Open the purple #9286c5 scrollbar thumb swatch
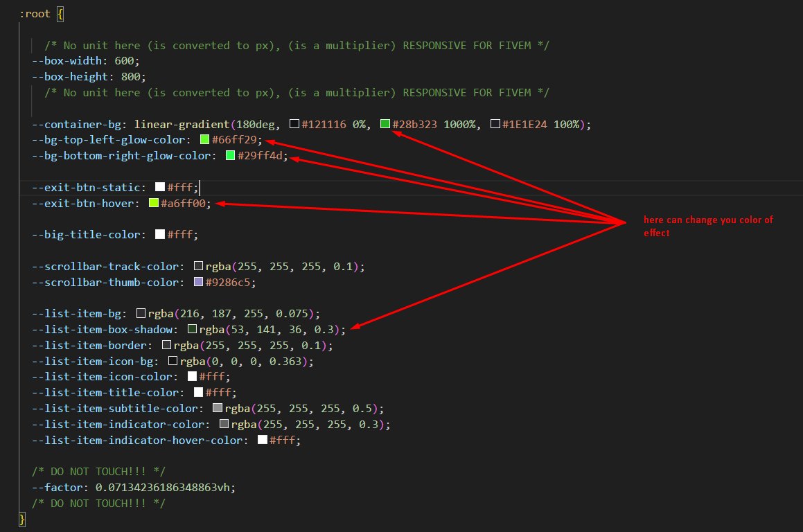This screenshot has width=803, height=532. click(x=198, y=282)
